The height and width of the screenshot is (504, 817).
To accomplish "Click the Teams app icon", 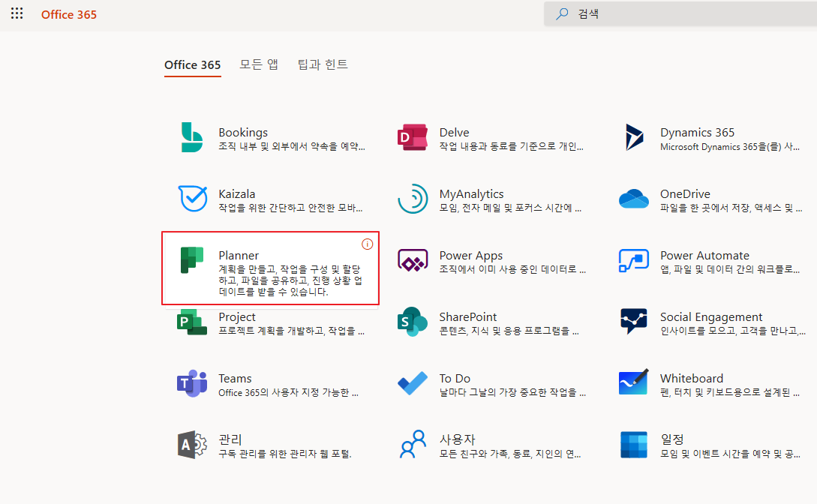I will (192, 384).
